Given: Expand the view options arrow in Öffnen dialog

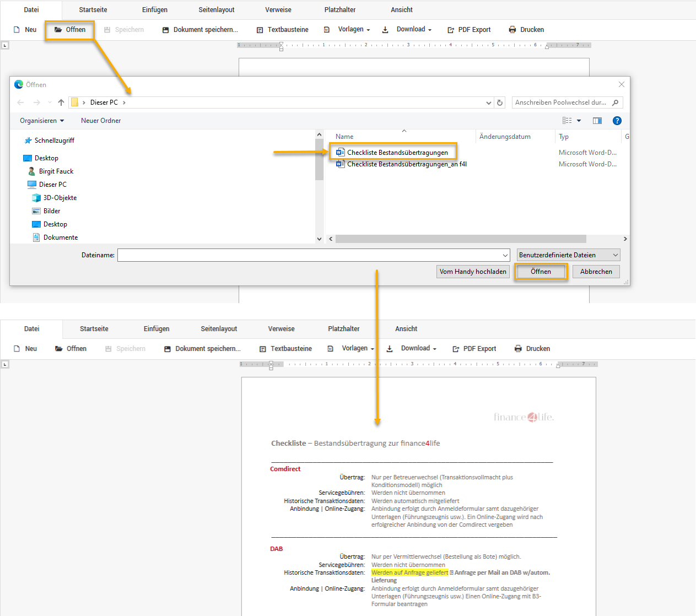Looking at the screenshot, I should tap(579, 121).
